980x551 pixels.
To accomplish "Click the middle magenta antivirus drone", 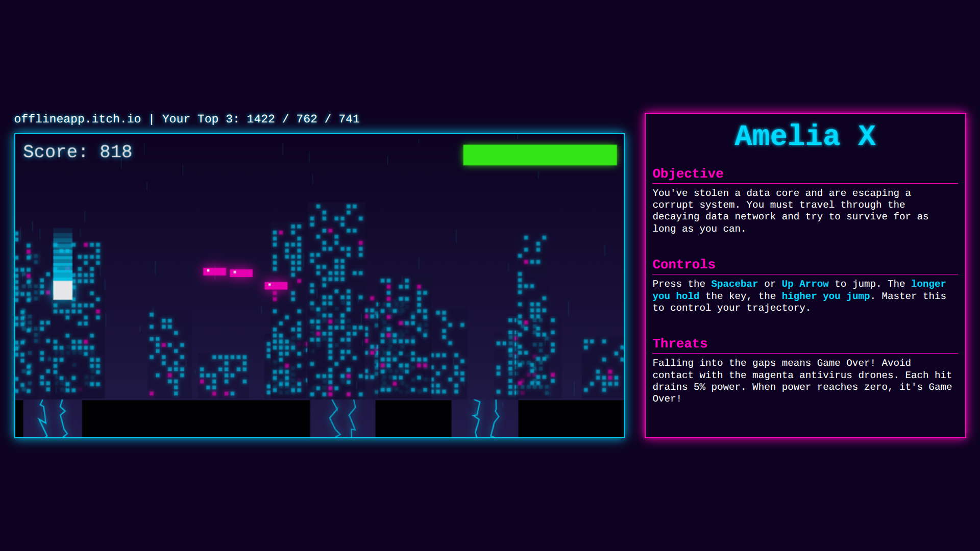I will (241, 273).
